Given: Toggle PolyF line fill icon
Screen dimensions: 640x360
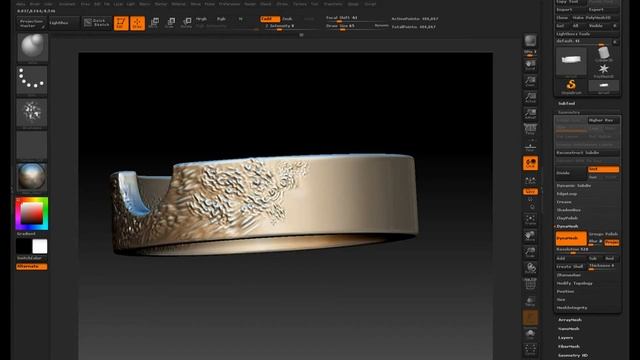Looking at the screenshot, I should click(x=530, y=284).
